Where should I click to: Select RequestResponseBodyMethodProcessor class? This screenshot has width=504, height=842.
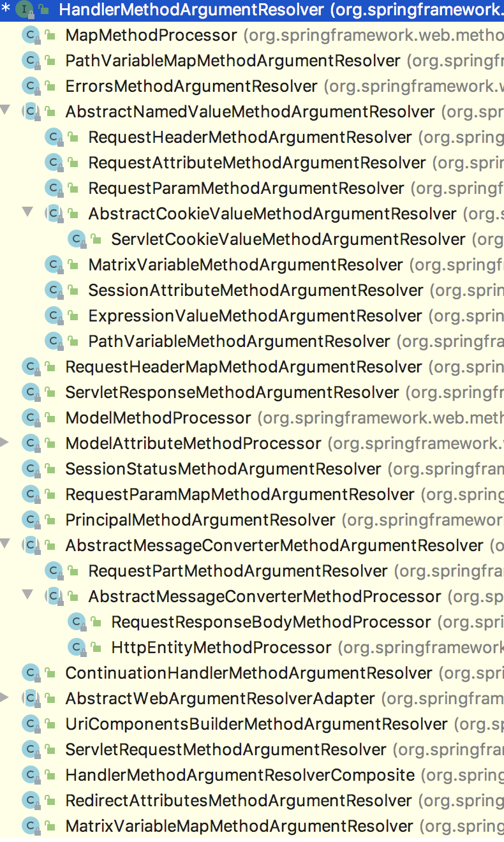[271, 622]
